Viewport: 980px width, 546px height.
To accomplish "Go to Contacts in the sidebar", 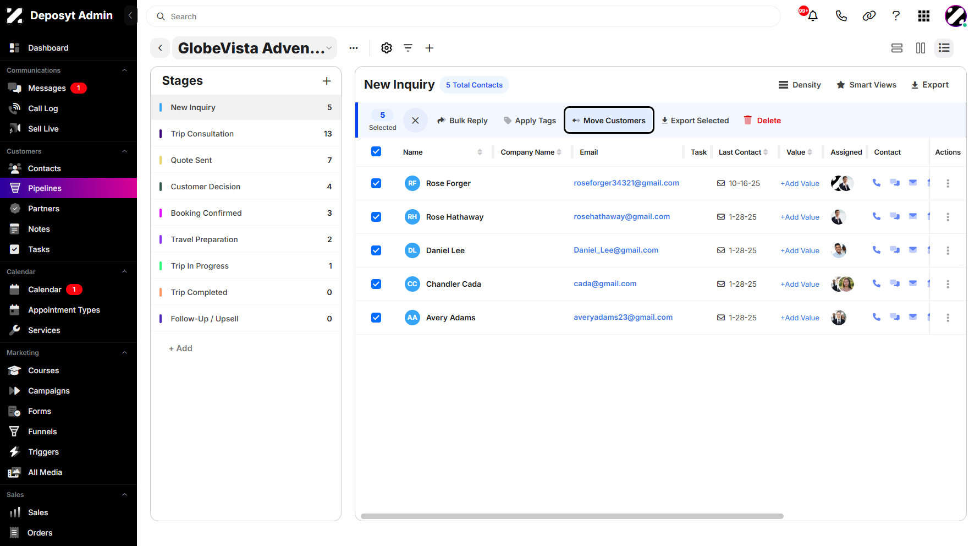I will (68, 168).
